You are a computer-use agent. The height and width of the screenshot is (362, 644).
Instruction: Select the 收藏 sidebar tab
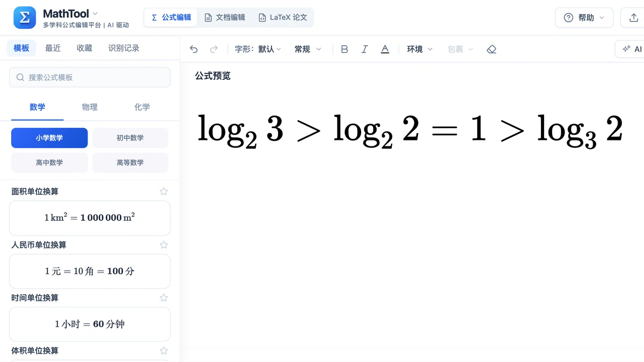[x=84, y=48]
